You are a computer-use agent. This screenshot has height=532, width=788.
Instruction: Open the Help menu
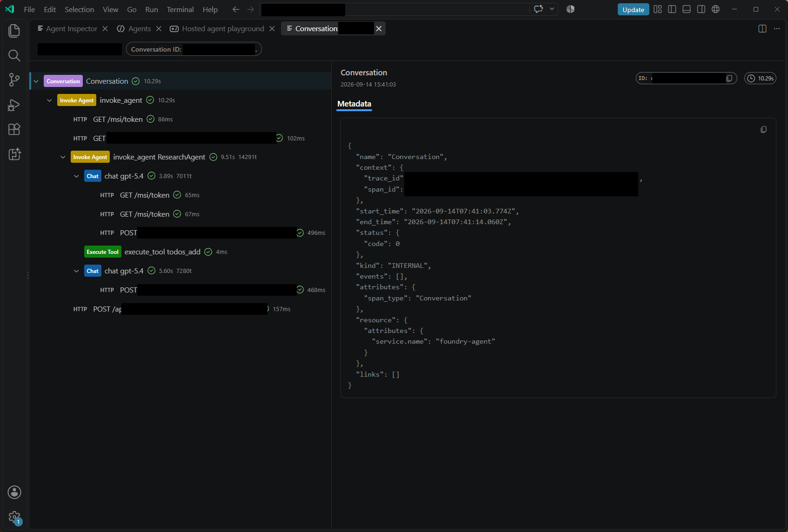click(x=210, y=9)
